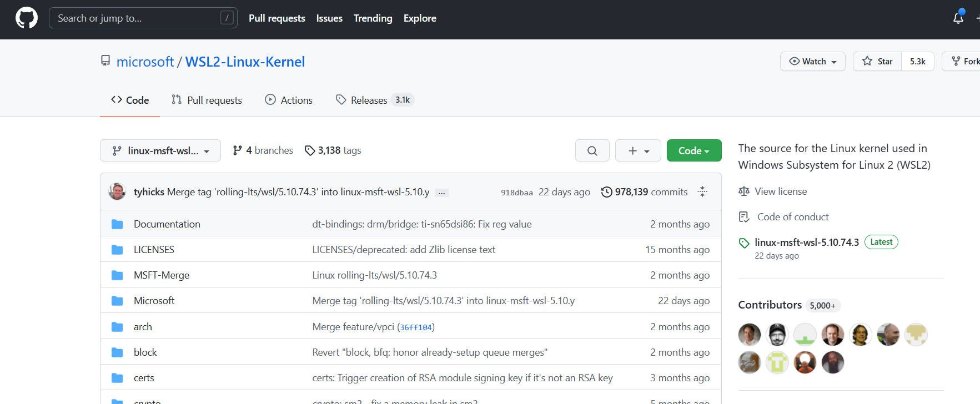Click the commit history clock icon
This screenshot has height=404, width=980.
coord(607,192)
